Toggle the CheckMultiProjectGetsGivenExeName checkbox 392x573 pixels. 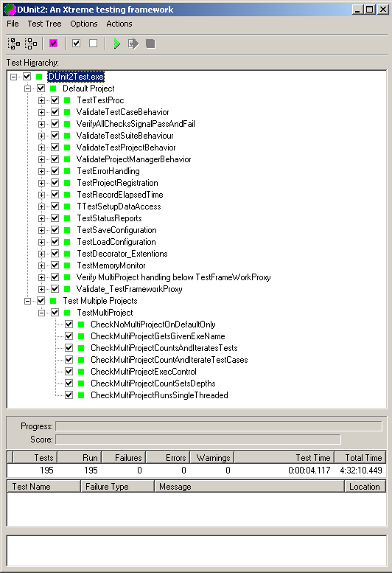69,336
